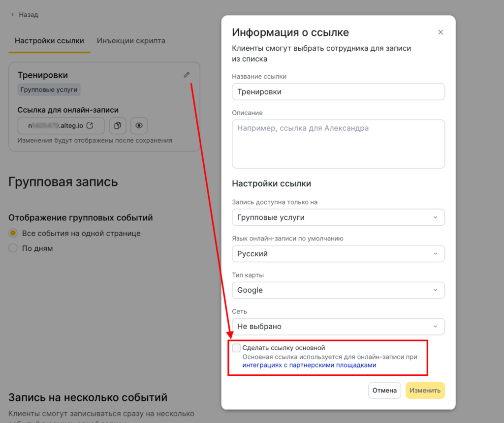Enable Сделать ссылку основной checkbox
Screen dimensions: 504x423
click(x=237, y=348)
